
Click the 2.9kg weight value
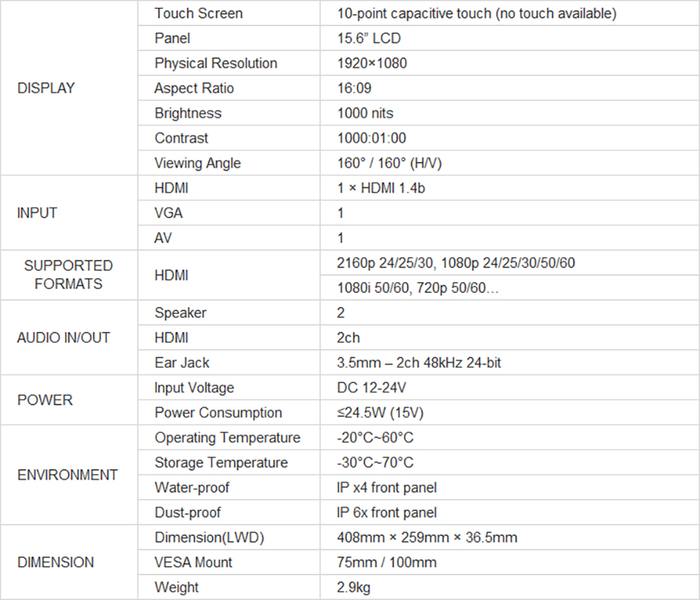point(353,587)
